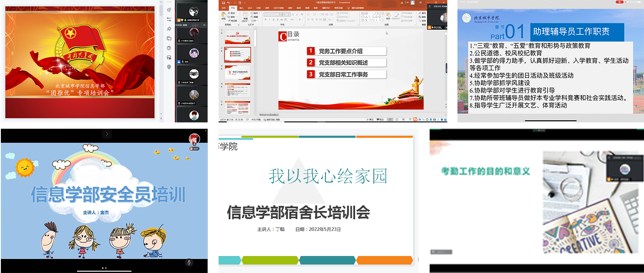The height and width of the screenshot is (273, 644).
Task: Toggle Bold formatting in PowerPoint ribbon
Action: point(265,19)
